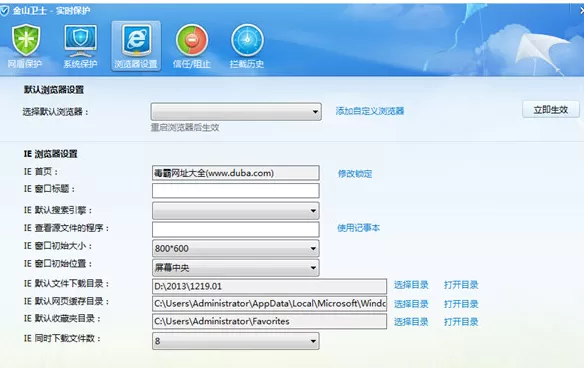The height and width of the screenshot is (368, 584).
Task: Expand the IE 默认搜索引擎 dropdown
Action: 235,211
